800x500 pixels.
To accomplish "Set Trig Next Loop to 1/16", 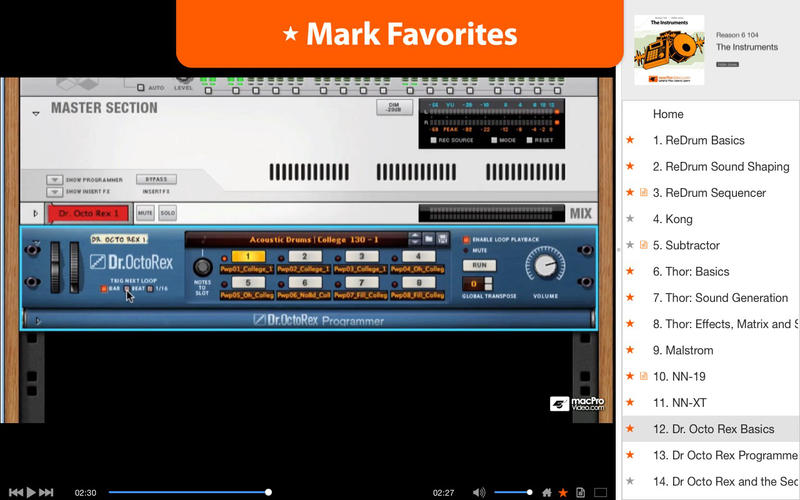I will coord(150,289).
